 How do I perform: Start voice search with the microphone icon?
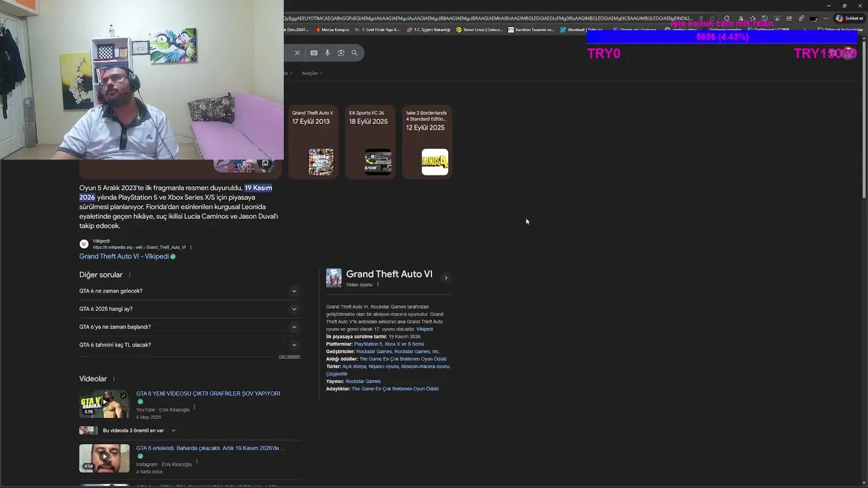[x=328, y=53]
